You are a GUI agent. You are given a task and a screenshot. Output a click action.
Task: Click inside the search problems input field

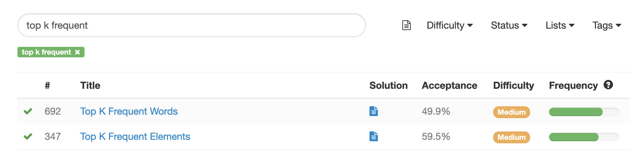click(191, 25)
